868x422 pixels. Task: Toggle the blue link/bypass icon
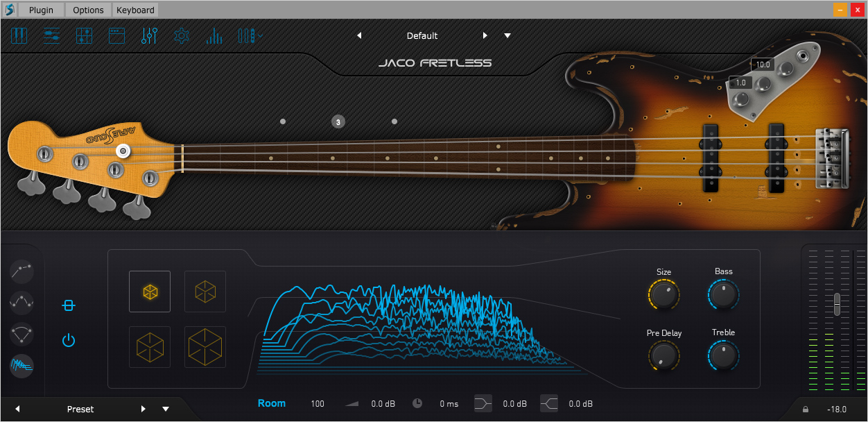point(68,305)
